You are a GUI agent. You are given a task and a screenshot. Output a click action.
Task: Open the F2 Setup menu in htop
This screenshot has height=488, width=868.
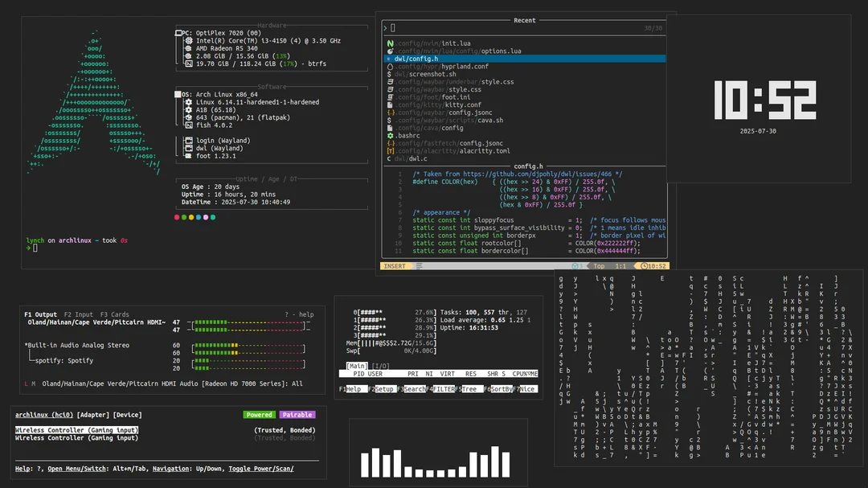pos(382,389)
